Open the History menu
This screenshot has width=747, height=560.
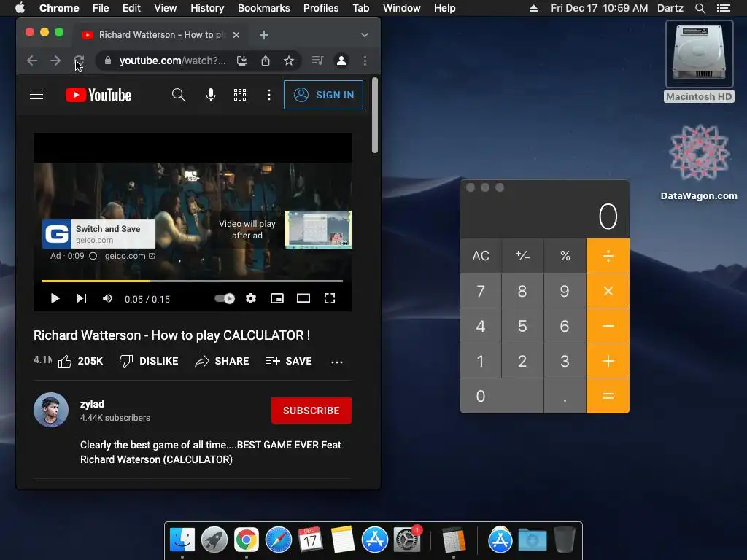pos(207,8)
